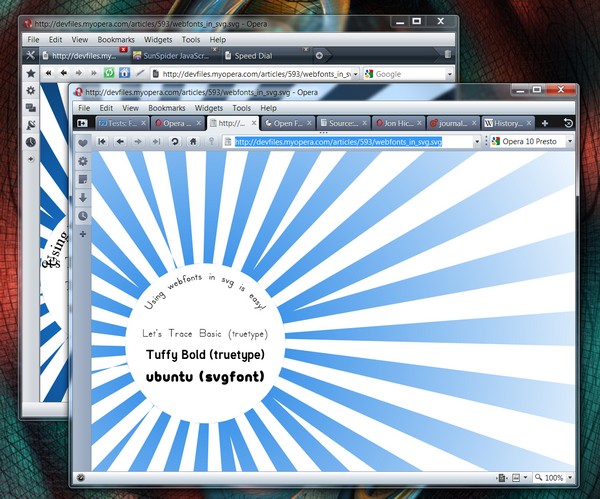Go forward using the front window's forward arrow
The width and height of the screenshot is (600, 499).
coord(138,142)
